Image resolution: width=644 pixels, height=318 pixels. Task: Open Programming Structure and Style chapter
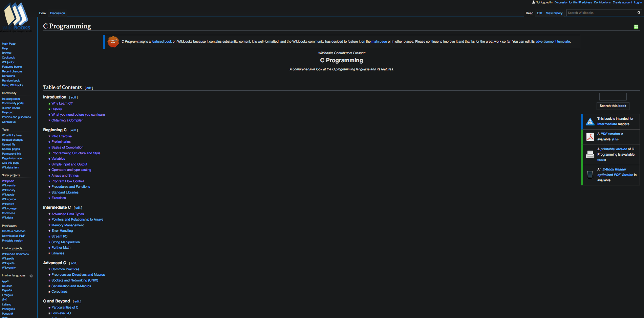pos(76,153)
